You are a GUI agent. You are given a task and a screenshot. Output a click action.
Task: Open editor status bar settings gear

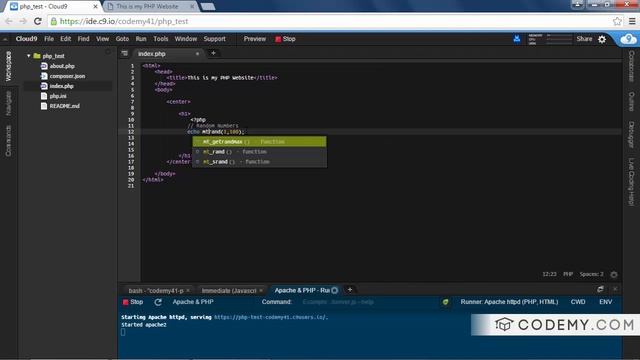pos(613,274)
